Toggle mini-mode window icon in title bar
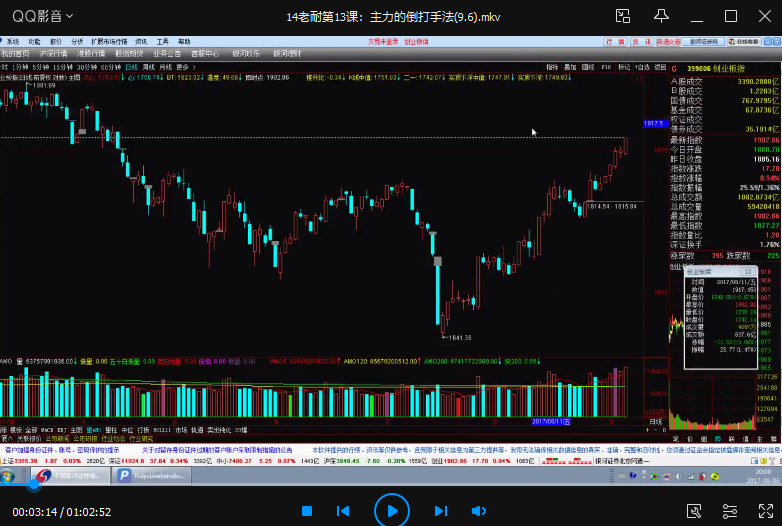782x526 pixels. click(x=623, y=16)
